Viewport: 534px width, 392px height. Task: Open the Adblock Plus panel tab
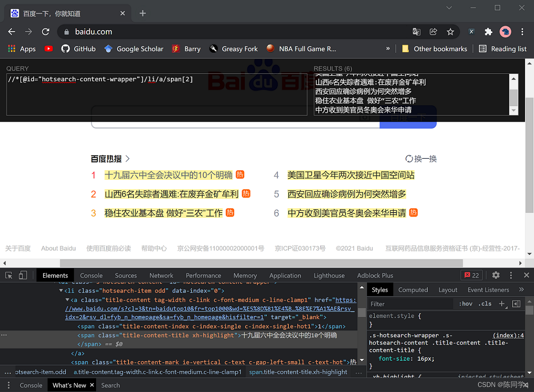point(375,275)
